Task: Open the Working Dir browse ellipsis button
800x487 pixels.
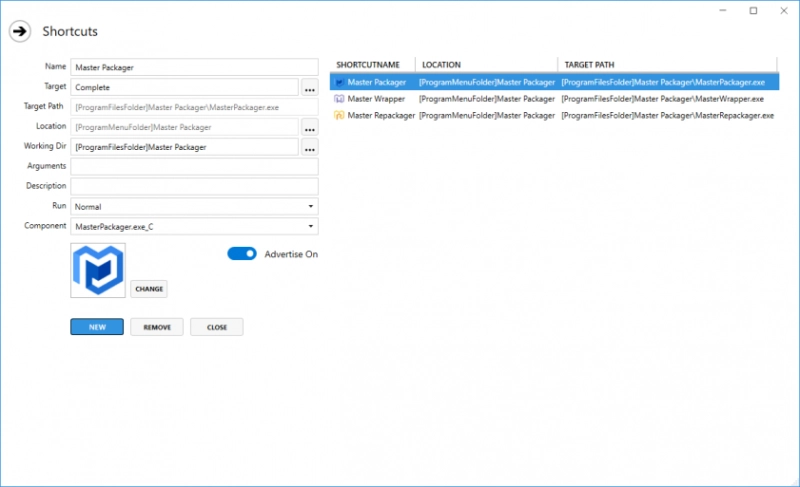Action: click(309, 148)
